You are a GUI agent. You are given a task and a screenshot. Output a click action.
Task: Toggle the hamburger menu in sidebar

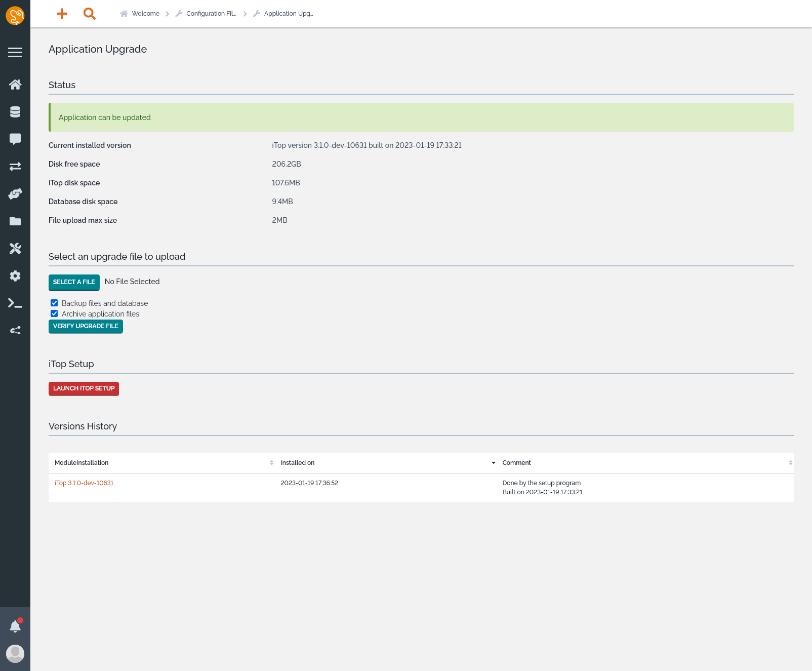15,53
